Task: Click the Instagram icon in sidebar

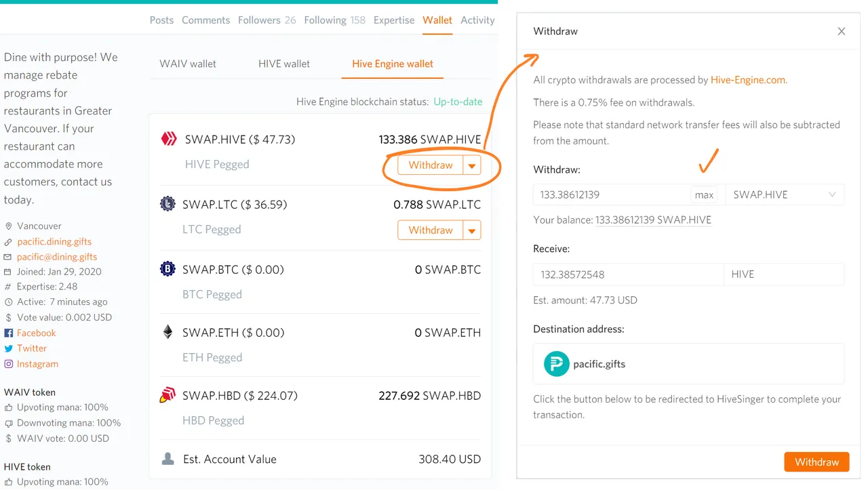Action: click(x=9, y=364)
